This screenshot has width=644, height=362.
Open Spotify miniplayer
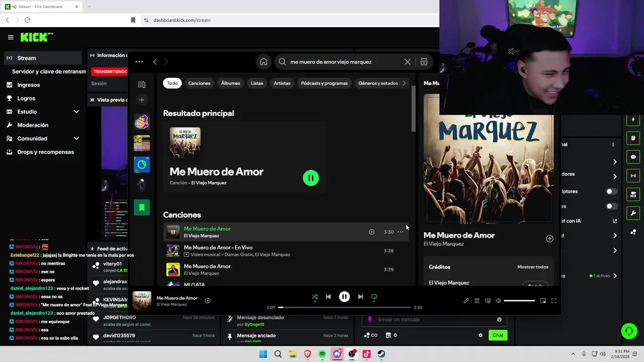click(543, 301)
